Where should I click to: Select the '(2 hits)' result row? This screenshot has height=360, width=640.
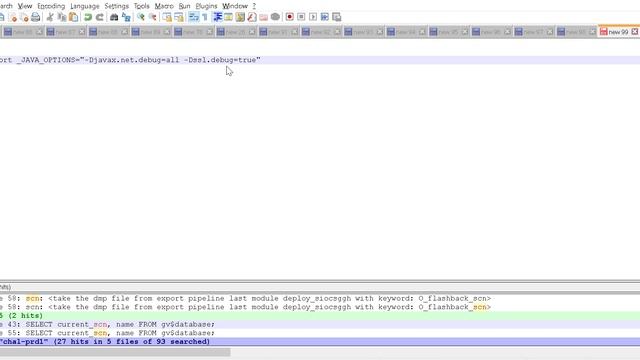(320, 316)
